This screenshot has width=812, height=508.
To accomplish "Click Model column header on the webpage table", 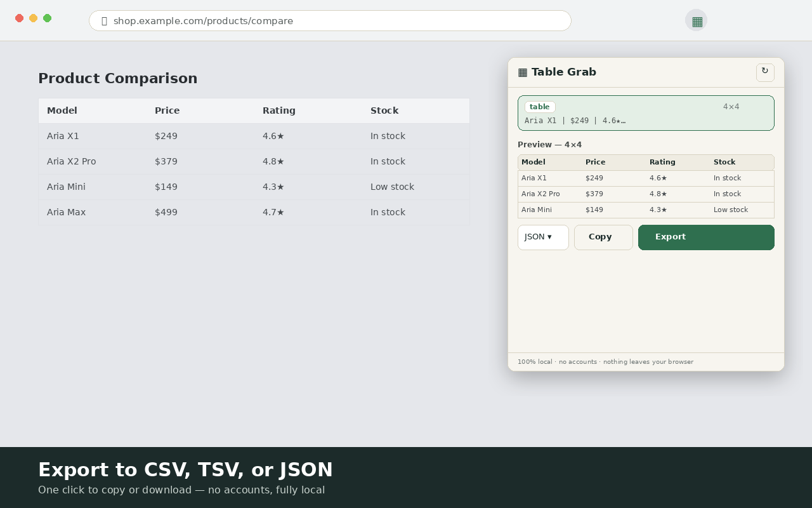I will (x=62, y=110).
